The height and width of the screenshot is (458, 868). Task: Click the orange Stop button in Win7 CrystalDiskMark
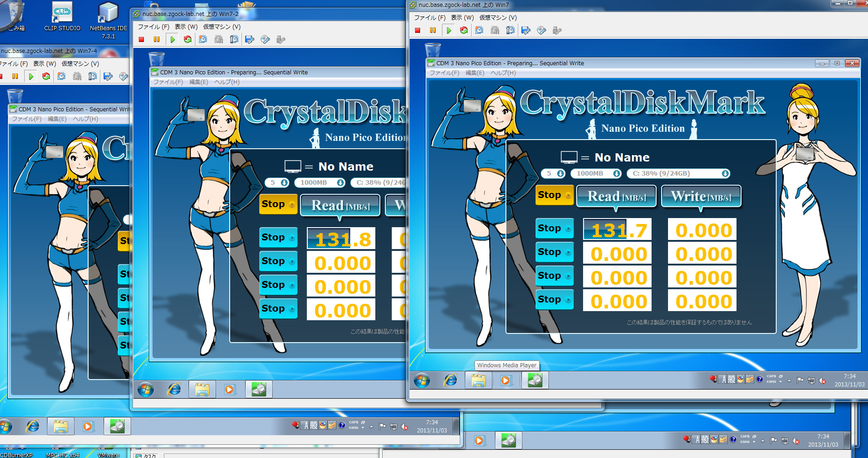(x=554, y=195)
